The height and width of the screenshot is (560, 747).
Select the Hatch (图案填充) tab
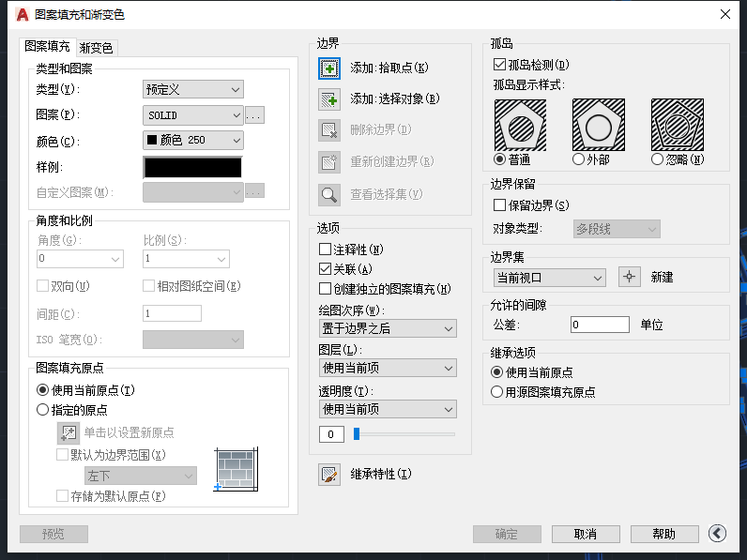46,46
